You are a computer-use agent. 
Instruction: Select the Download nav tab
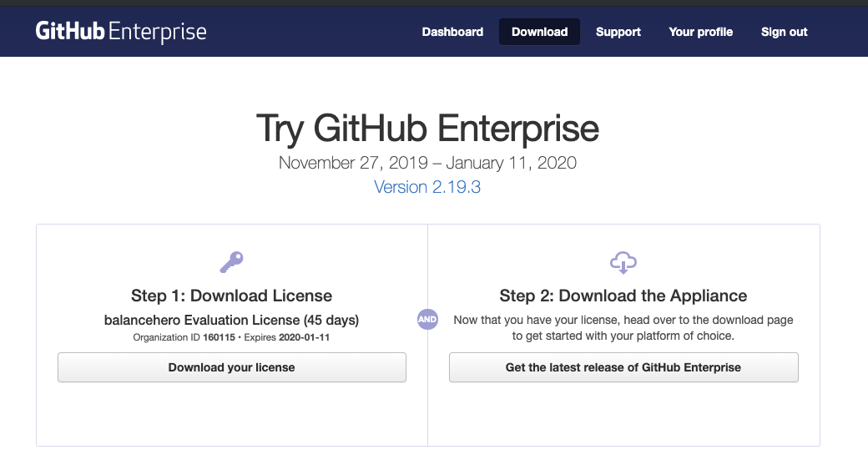(x=539, y=32)
